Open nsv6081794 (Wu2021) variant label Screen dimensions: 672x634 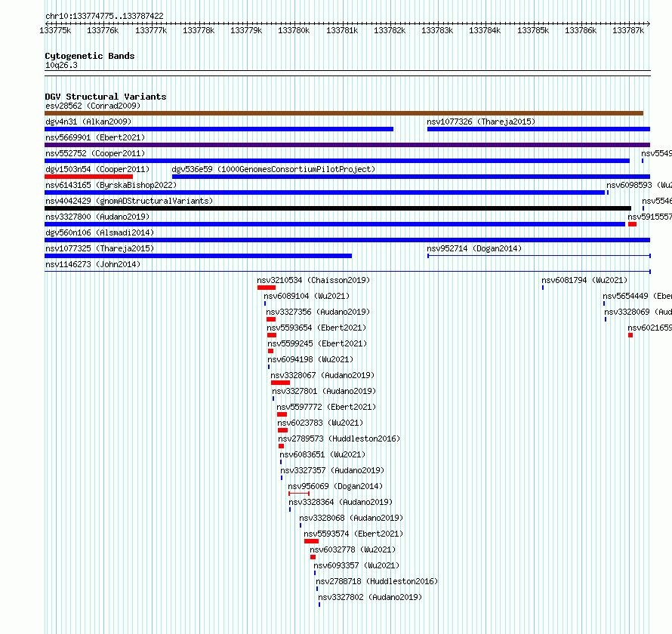point(584,280)
